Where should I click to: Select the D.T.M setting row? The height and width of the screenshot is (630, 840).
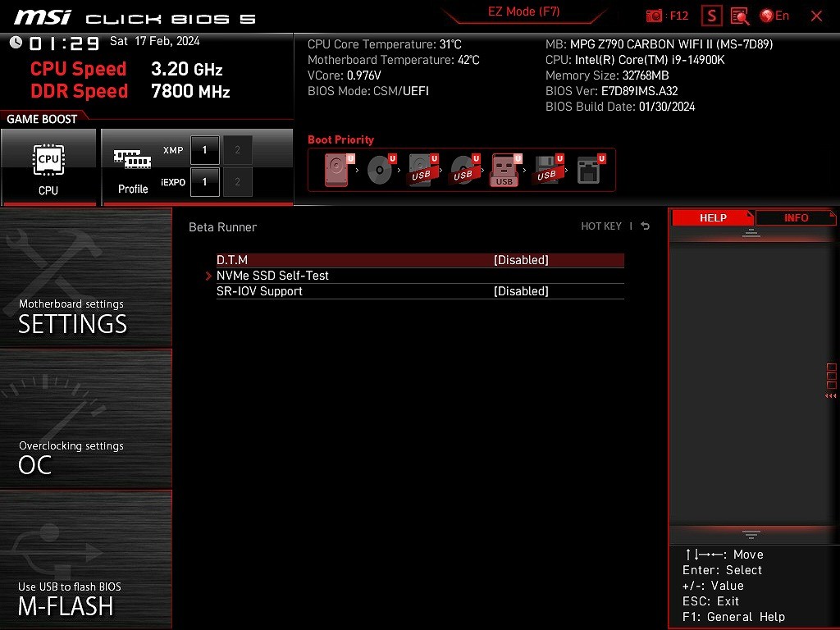click(420, 260)
